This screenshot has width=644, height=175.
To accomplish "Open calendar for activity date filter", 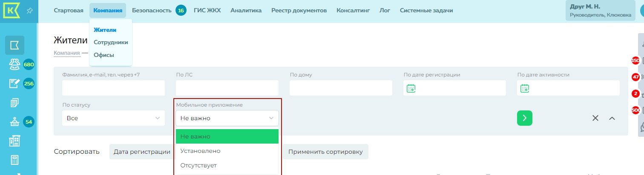I will pos(525,88).
